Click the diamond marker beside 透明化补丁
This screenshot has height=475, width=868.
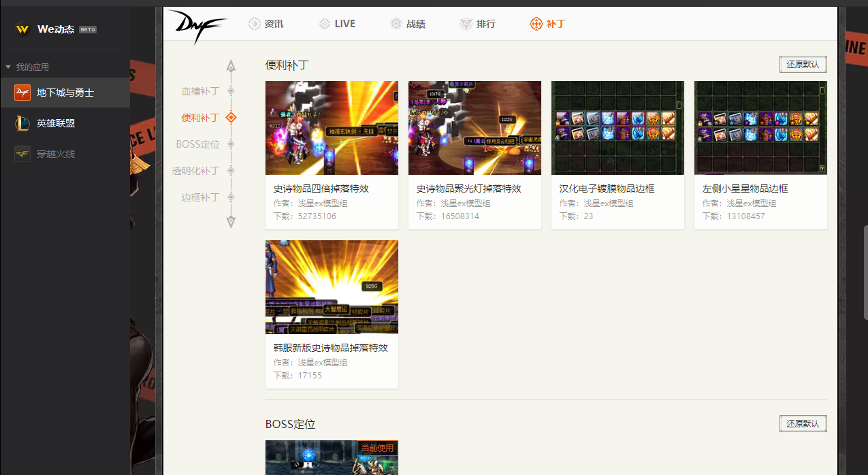(231, 170)
